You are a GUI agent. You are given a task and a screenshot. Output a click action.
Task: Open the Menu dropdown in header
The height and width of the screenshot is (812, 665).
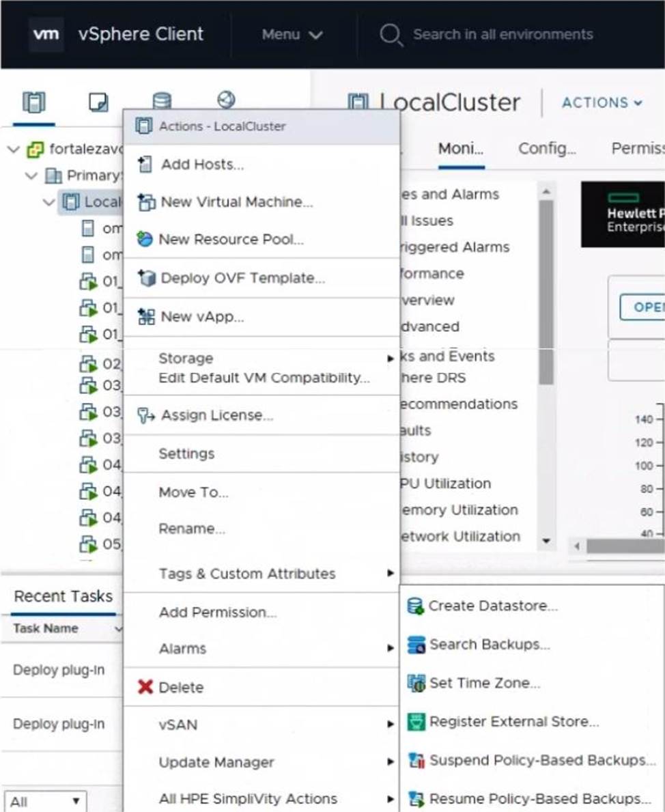(292, 35)
